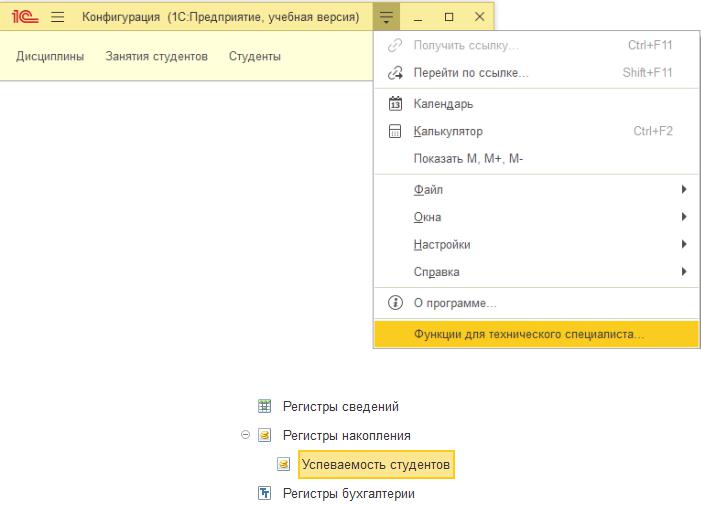Image resolution: width=701 pixels, height=509 pixels.
Task: Click the info icon beside О программе
Action: point(395,303)
